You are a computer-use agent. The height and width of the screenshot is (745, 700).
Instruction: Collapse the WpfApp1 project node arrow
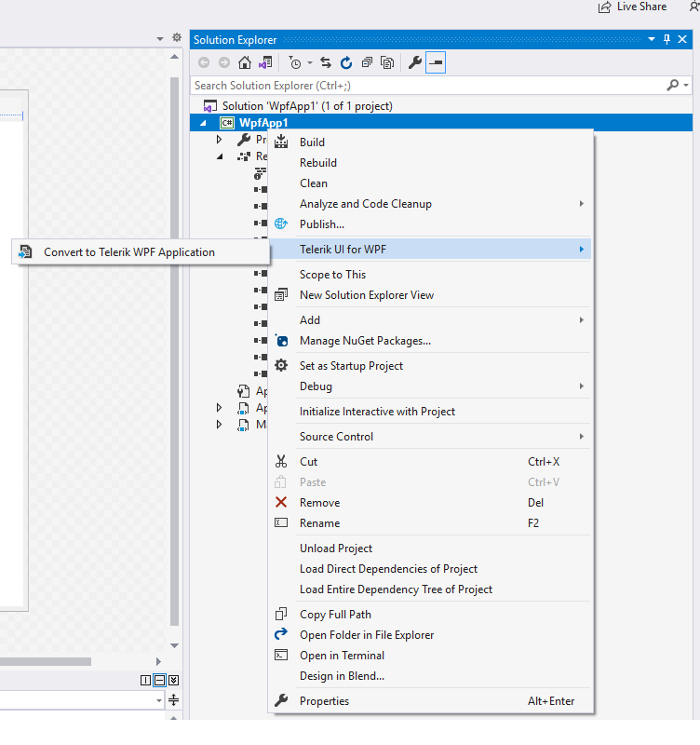pos(203,123)
